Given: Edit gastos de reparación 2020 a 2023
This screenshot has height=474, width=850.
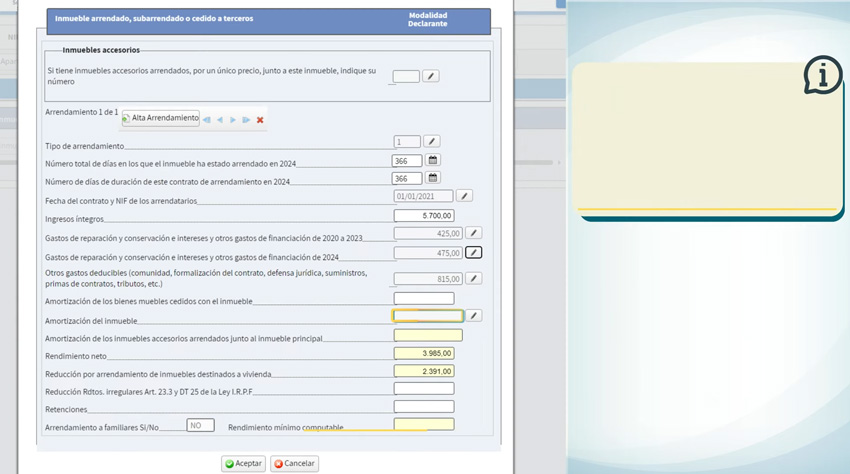Looking at the screenshot, I should click(473, 233).
